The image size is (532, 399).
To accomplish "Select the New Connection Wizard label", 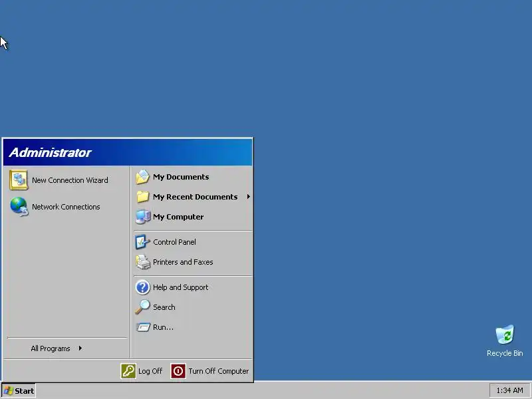I will coord(70,180).
